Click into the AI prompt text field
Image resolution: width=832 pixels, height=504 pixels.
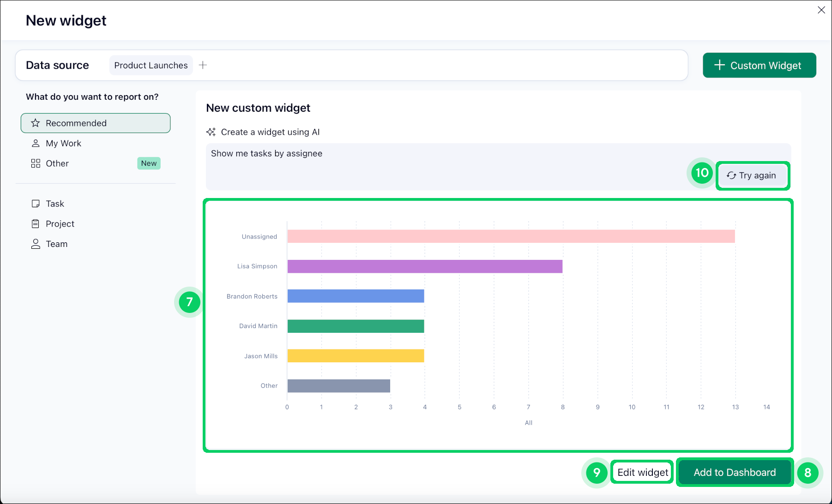439,159
